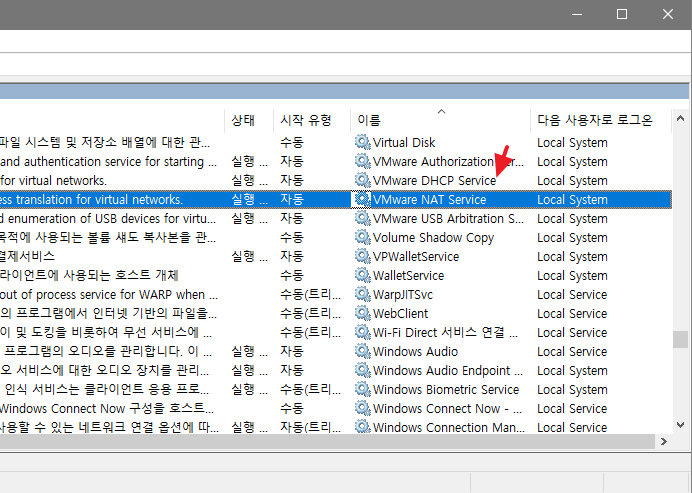Close the Services window
The height and width of the screenshot is (493, 692).
click(668, 14)
